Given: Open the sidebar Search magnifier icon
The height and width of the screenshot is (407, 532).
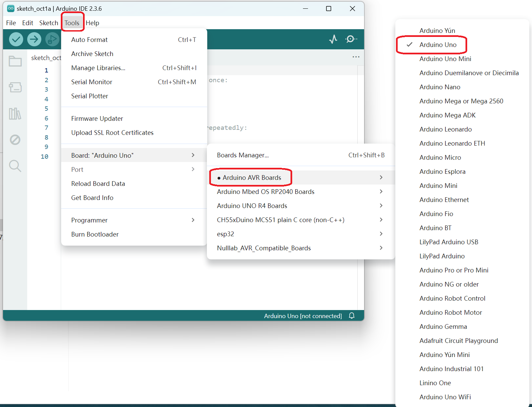Looking at the screenshot, I should point(15,166).
